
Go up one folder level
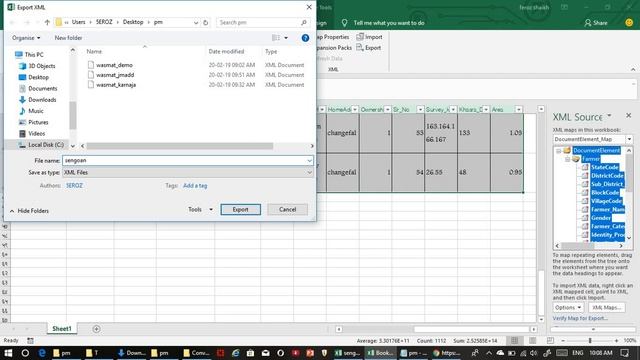click(x=47, y=22)
